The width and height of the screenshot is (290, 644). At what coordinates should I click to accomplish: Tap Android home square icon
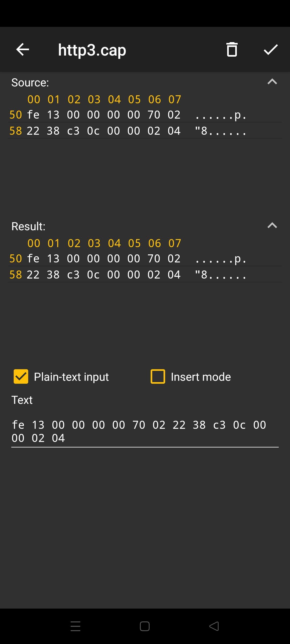click(x=145, y=626)
